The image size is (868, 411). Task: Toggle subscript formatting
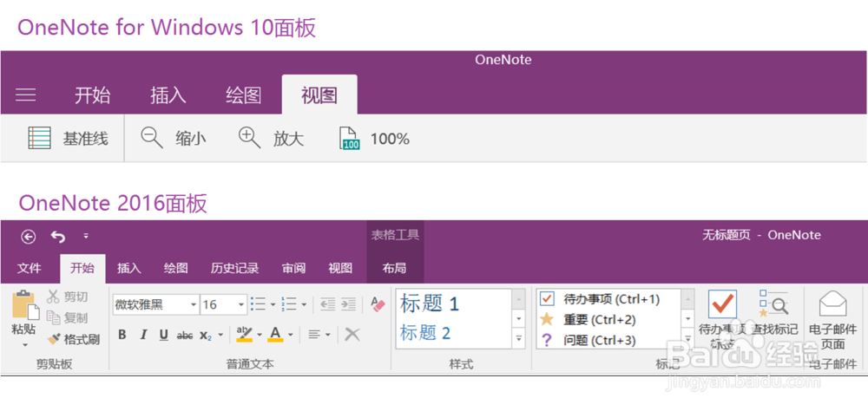click(206, 336)
